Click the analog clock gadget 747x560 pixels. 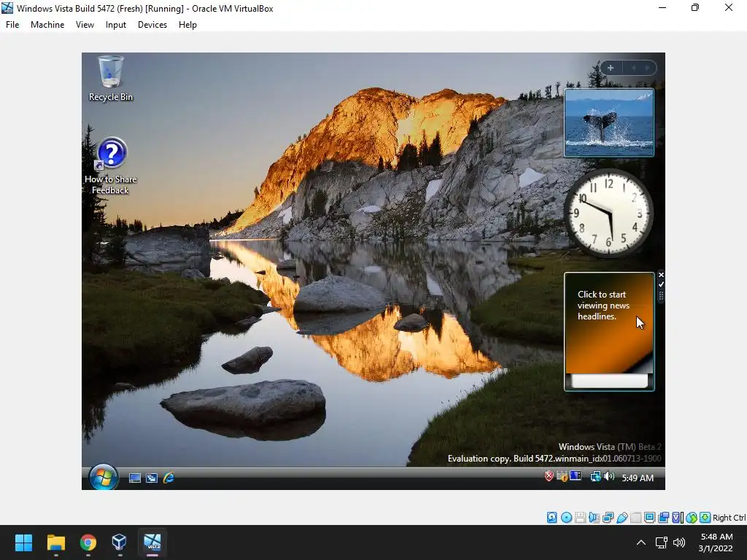[609, 214]
